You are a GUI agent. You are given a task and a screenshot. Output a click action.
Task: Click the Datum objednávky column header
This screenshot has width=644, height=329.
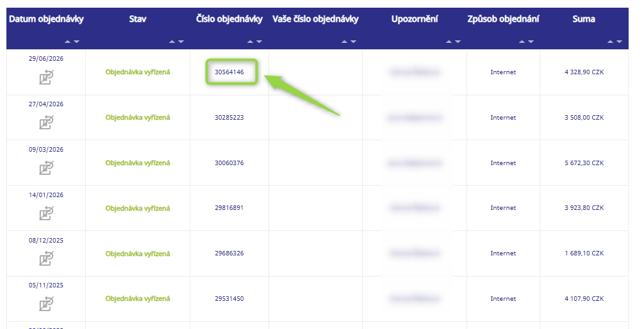point(46,19)
